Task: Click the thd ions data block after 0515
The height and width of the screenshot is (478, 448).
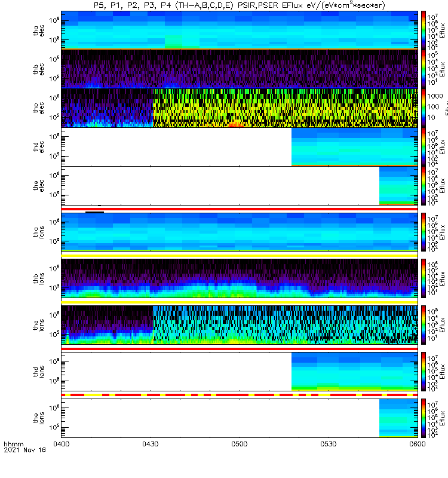Action: [x=354, y=371]
